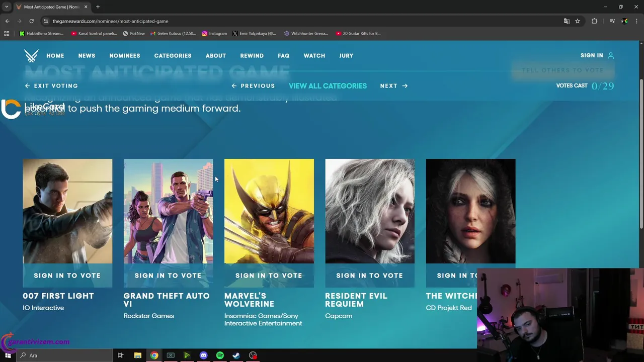Open the site information icon in address bar
The height and width of the screenshot is (362, 644).
coord(46,21)
